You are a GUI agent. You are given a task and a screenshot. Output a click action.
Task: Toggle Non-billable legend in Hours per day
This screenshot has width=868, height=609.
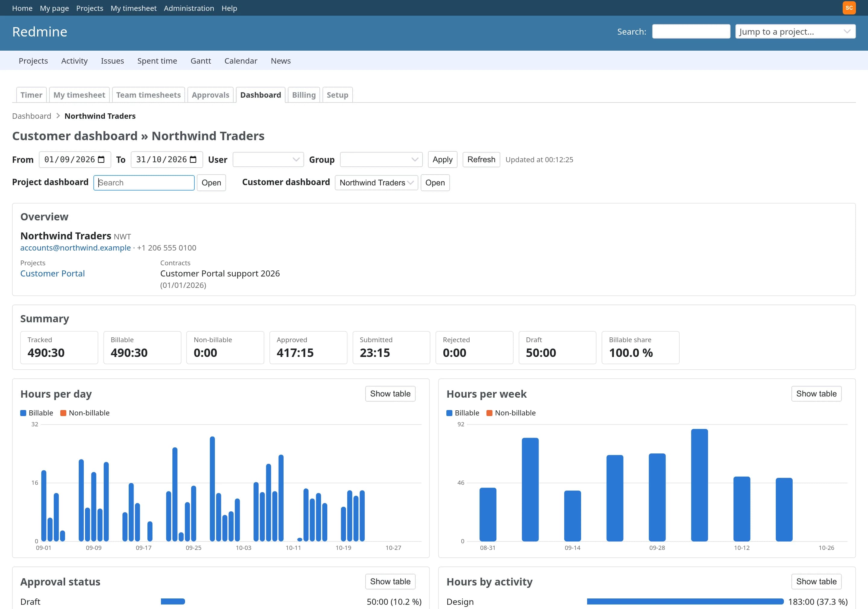(x=85, y=413)
